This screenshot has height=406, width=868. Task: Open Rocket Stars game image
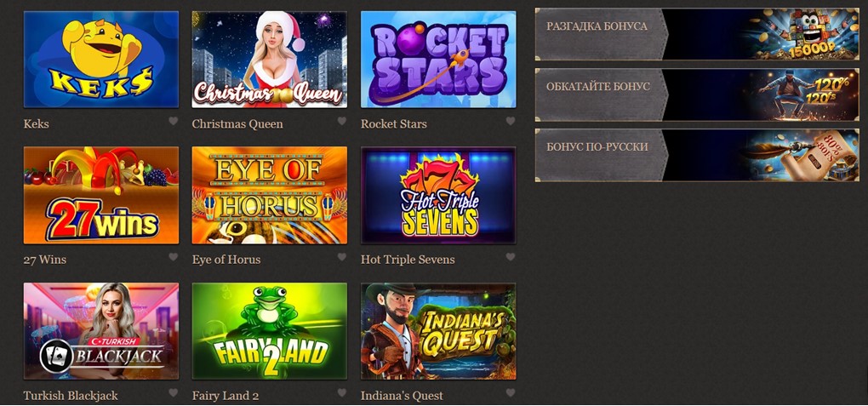point(438,60)
